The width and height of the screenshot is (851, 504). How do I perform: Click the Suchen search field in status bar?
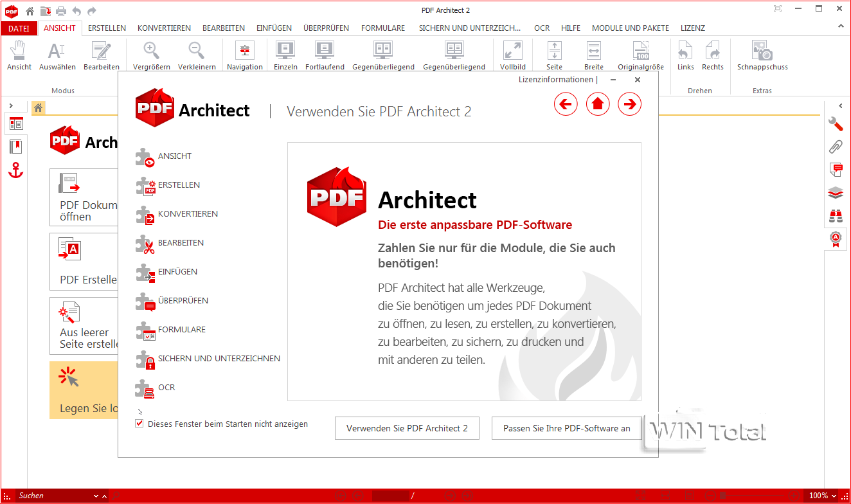[x=54, y=496]
